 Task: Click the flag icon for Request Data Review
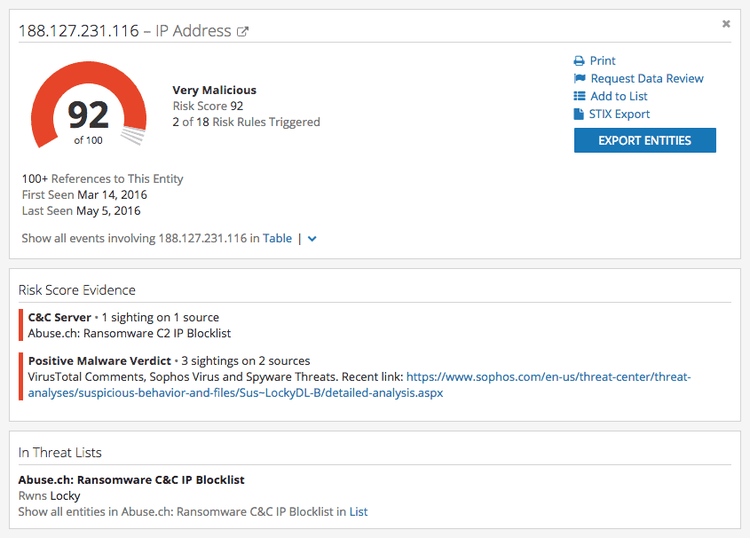(579, 79)
